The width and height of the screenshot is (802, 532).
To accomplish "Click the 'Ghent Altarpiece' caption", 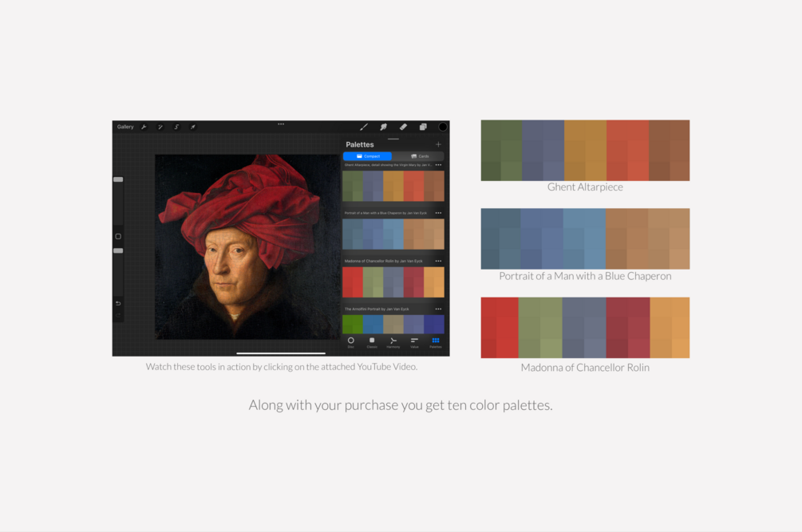I will click(585, 187).
